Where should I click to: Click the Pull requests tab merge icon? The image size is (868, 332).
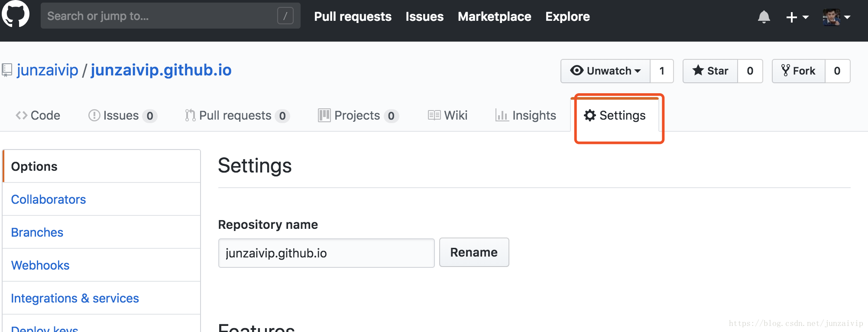pyautogui.click(x=190, y=115)
